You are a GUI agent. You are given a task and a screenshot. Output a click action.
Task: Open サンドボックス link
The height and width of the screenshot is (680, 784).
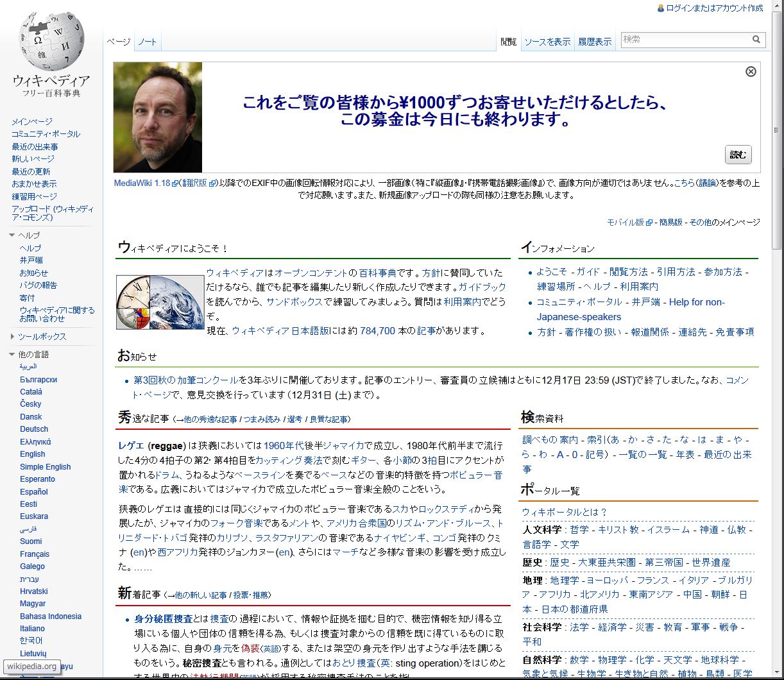tap(294, 302)
